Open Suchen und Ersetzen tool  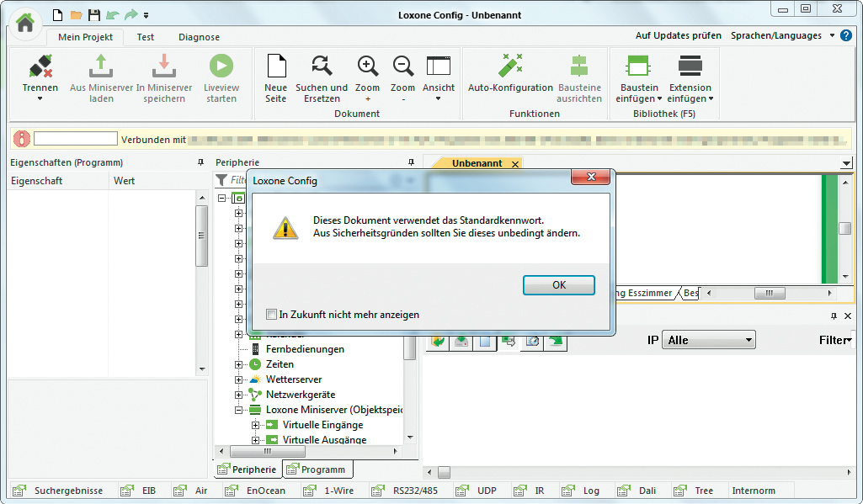coord(322,67)
